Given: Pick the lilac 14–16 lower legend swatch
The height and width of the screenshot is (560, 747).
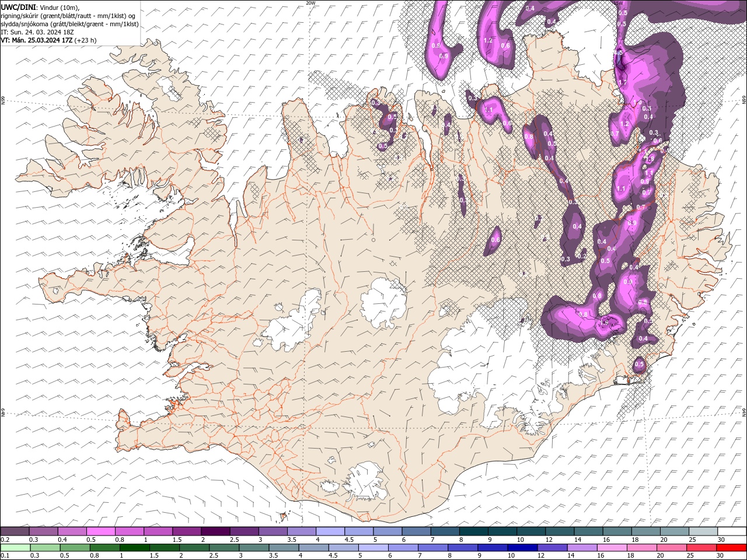Looking at the screenshot, I should [582, 548].
